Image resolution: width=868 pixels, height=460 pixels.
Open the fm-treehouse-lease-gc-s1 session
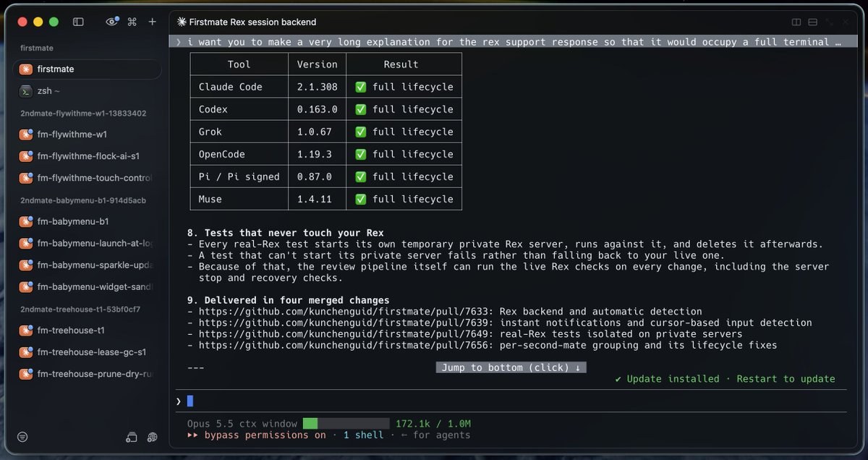(x=87, y=352)
